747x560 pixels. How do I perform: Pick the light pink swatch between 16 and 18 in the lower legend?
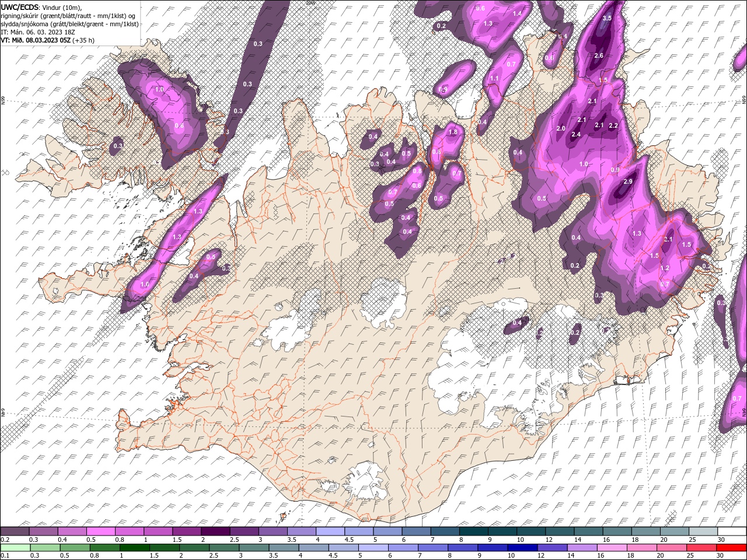point(611,547)
